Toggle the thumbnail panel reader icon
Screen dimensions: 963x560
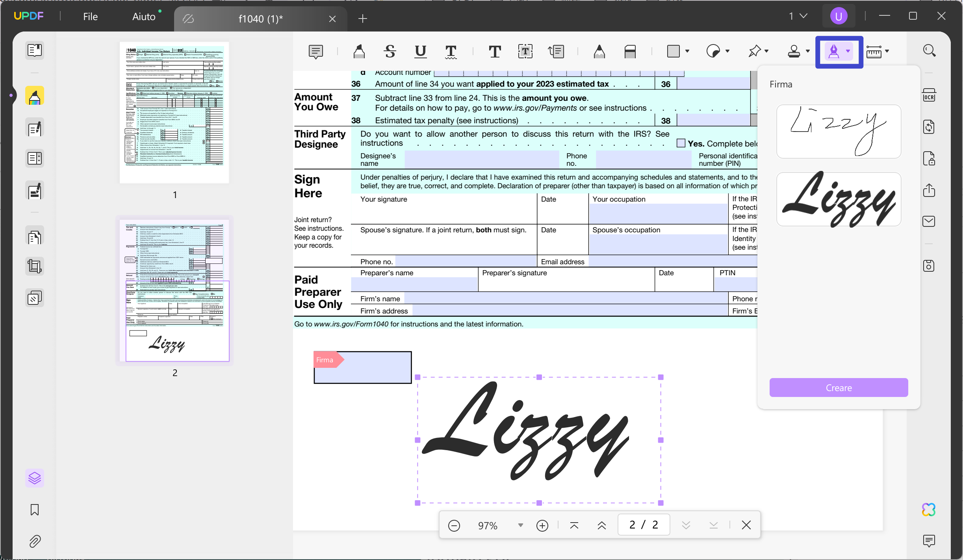pos(35,50)
